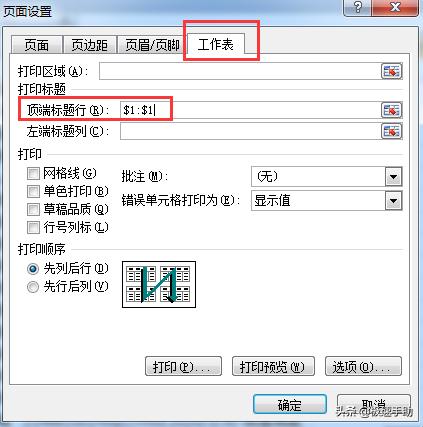Click the print order preview diagram
This screenshot has height=427, width=423.
[x=159, y=284]
